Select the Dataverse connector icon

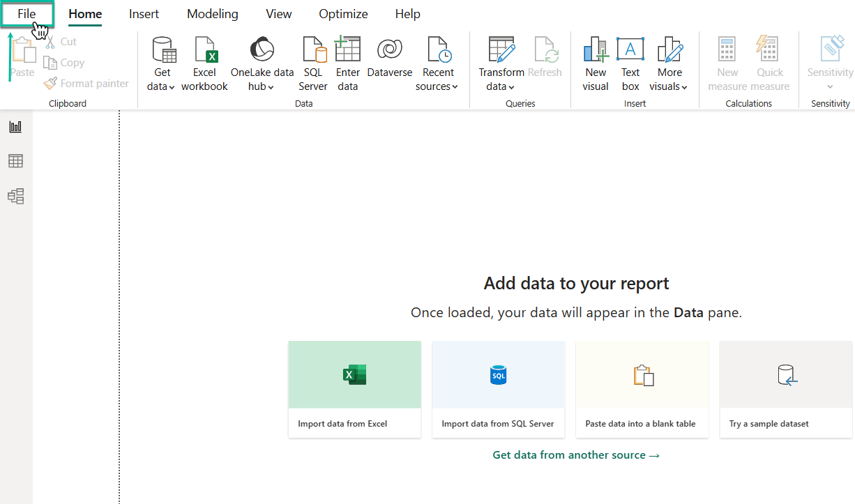(x=389, y=51)
